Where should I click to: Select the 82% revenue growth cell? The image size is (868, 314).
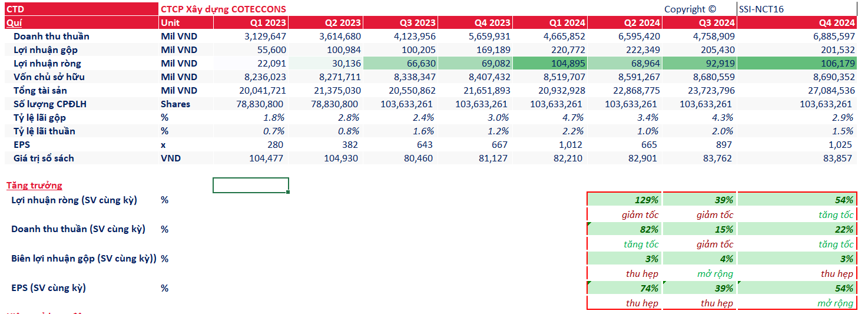pos(624,229)
